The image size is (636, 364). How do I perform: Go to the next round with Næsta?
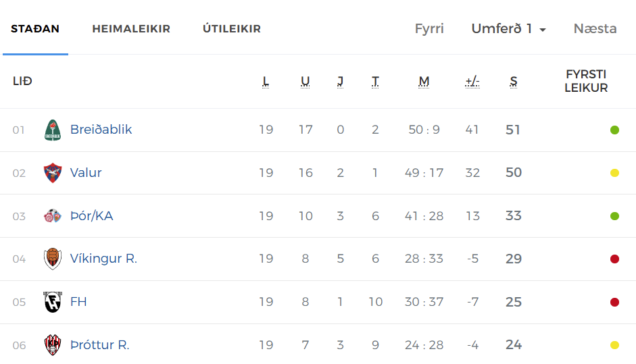click(x=595, y=29)
